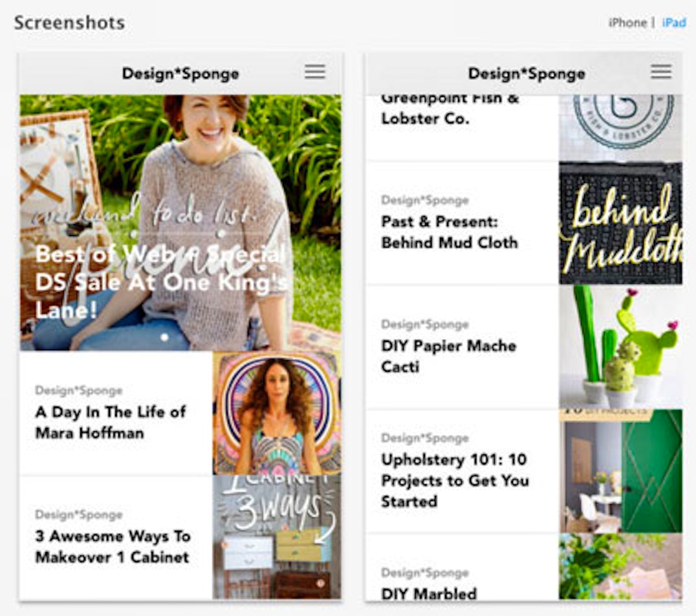Open the hamburger menu in left screenshot
The height and width of the screenshot is (616, 696).
point(315,72)
